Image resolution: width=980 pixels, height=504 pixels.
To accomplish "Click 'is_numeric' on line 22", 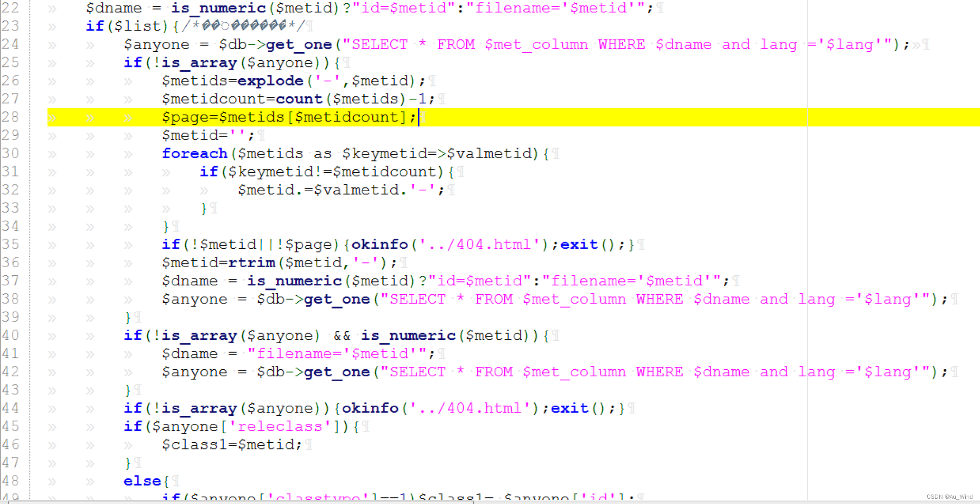I will click(x=218, y=8).
